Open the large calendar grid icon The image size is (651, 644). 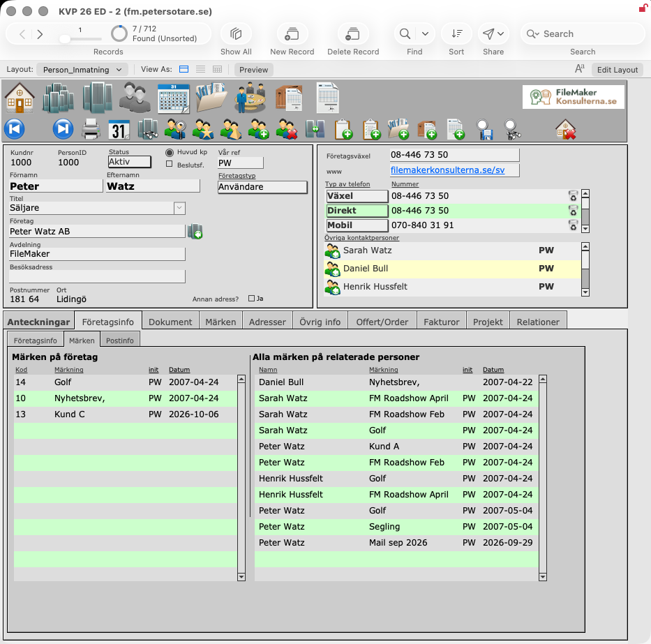(x=174, y=98)
